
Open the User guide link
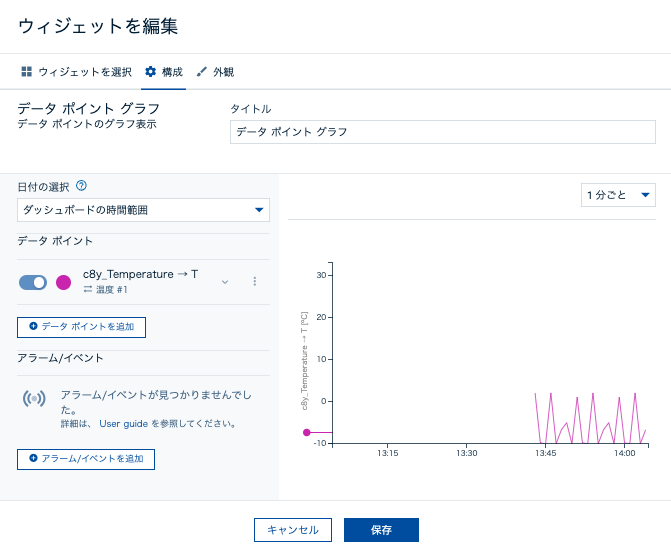pos(124,424)
